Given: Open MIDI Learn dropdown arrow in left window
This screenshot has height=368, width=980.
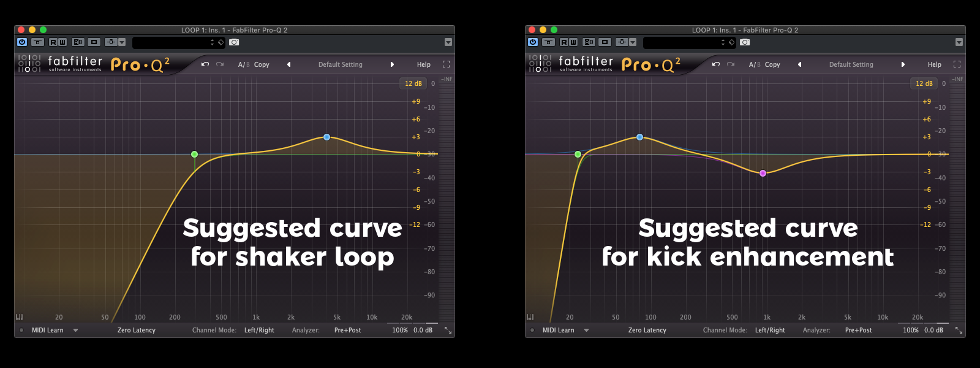Looking at the screenshot, I should 76,331.
